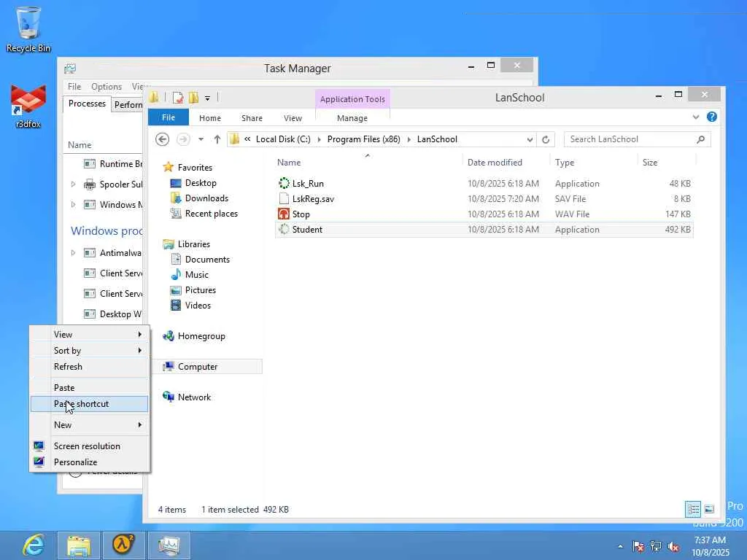Image resolution: width=747 pixels, height=560 pixels.
Task: Sort by Size column header
Action: click(667, 163)
